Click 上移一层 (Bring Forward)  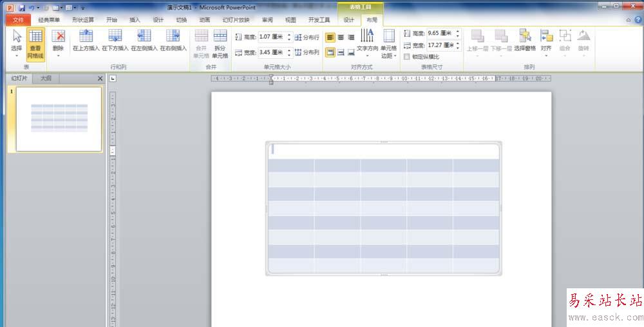[x=477, y=43]
